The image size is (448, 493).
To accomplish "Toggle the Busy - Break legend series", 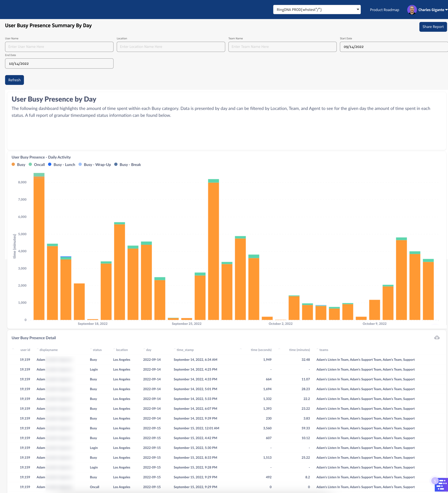I will point(128,165).
